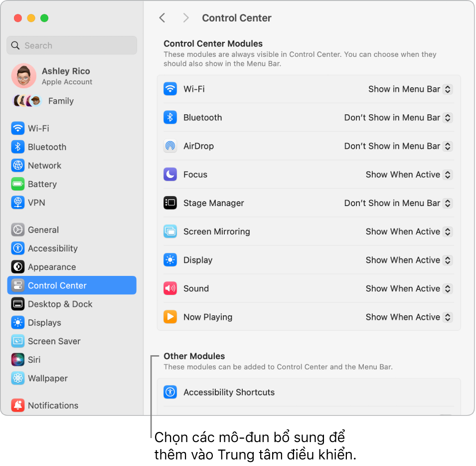
Task: Click the General gear icon in sidebar
Action: pyautogui.click(x=17, y=230)
